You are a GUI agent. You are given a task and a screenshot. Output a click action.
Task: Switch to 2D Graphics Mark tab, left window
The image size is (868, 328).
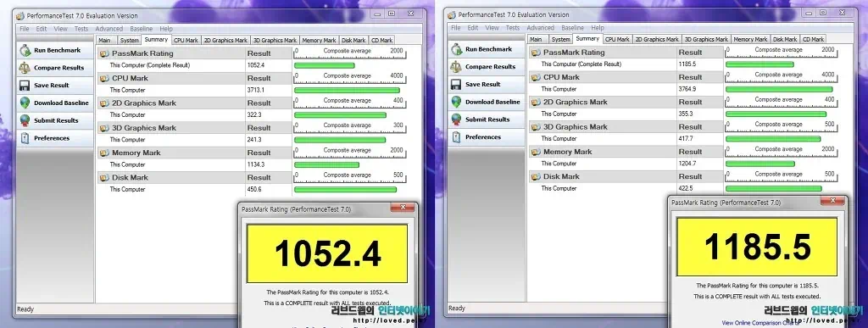tap(225, 41)
